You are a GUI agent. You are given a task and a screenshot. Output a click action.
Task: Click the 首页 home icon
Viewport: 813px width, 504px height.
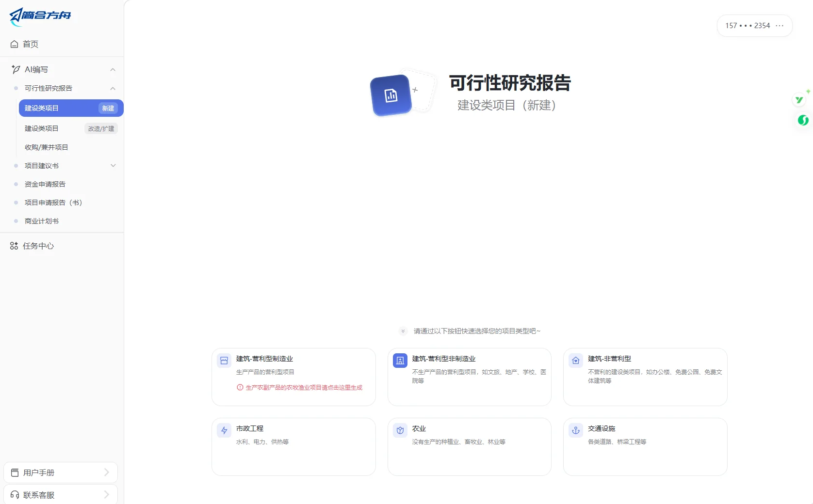14,44
